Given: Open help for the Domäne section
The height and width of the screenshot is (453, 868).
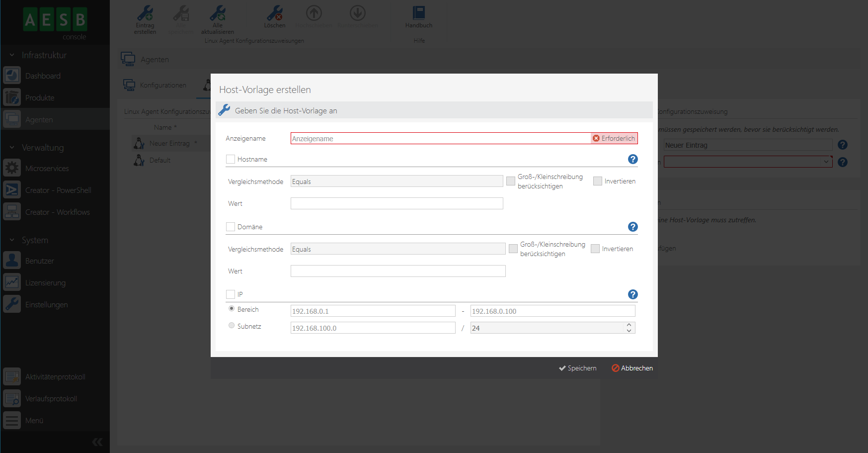Looking at the screenshot, I should tap(632, 227).
